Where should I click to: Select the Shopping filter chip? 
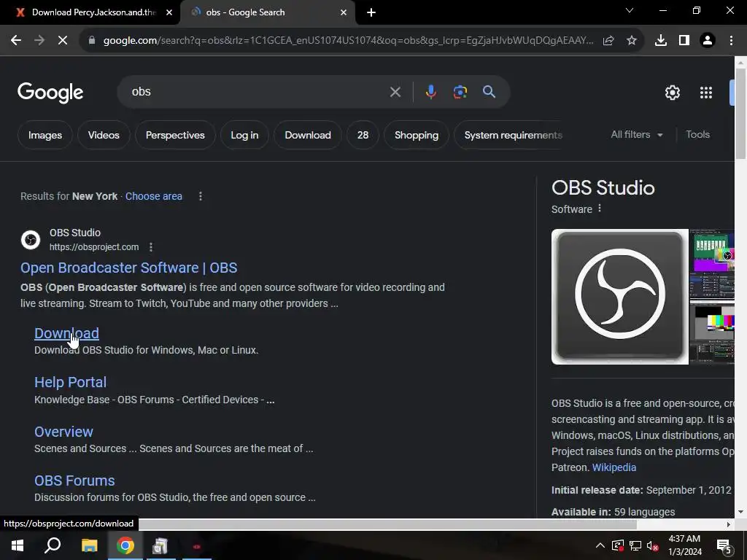(x=417, y=135)
